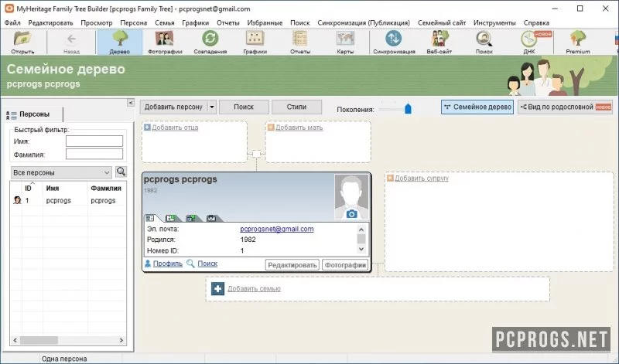Open the Персона menu

134,23
